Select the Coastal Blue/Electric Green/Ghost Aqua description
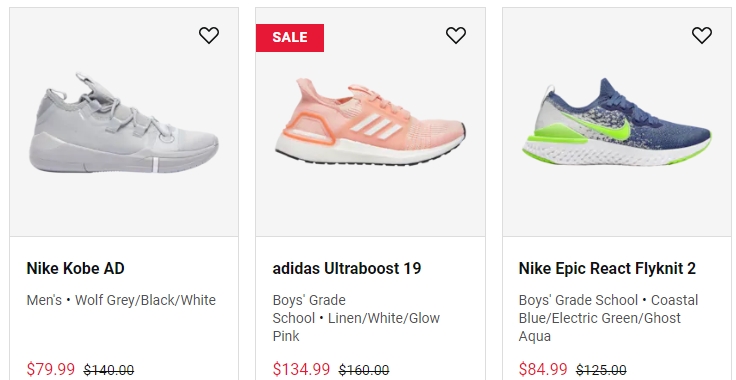Image resolution: width=736 pixels, height=380 pixels. pos(609,318)
